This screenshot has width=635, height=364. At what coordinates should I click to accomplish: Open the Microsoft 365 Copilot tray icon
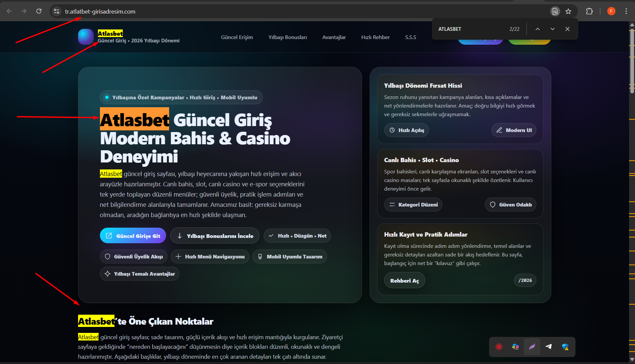(516, 347)
